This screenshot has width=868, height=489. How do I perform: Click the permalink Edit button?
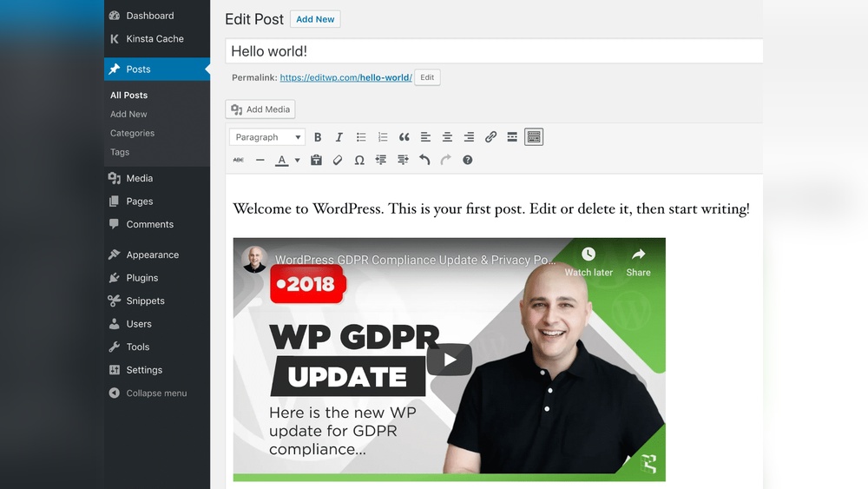427,77
